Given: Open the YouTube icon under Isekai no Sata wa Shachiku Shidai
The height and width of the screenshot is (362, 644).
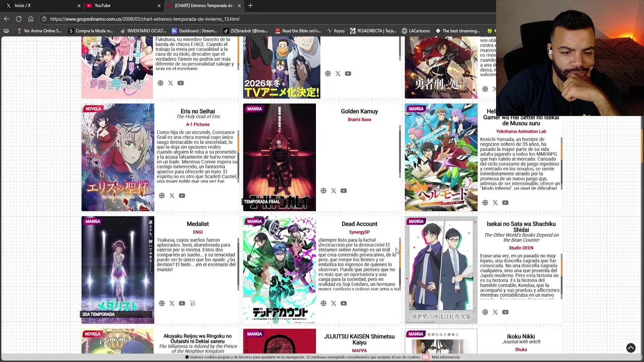Looking at the screenshot, I should pos(505,312).
